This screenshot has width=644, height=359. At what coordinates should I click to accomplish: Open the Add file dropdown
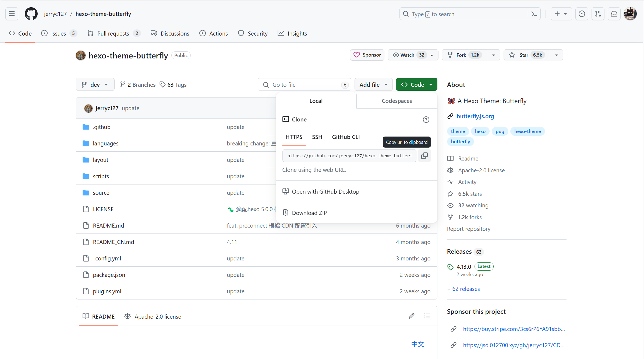point(373,85)
